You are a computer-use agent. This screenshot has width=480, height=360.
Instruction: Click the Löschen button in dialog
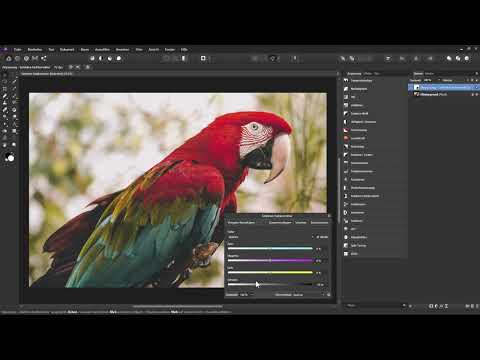(301, 223)
